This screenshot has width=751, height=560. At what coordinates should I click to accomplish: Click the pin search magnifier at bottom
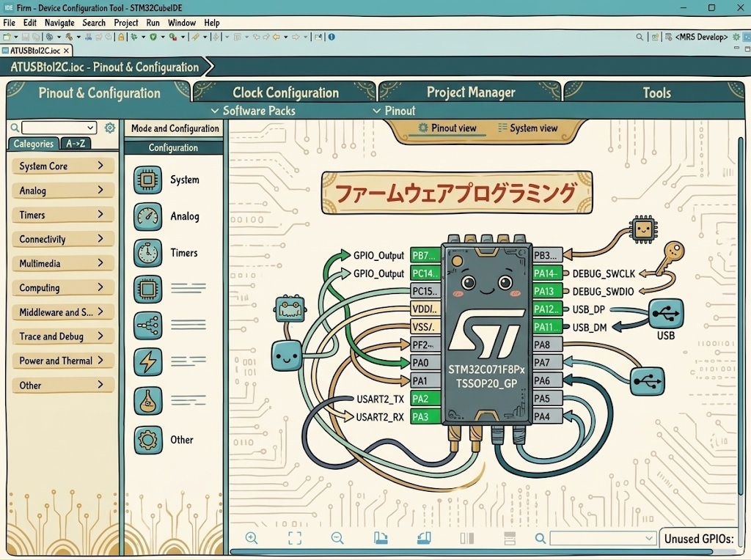(541, 539)
